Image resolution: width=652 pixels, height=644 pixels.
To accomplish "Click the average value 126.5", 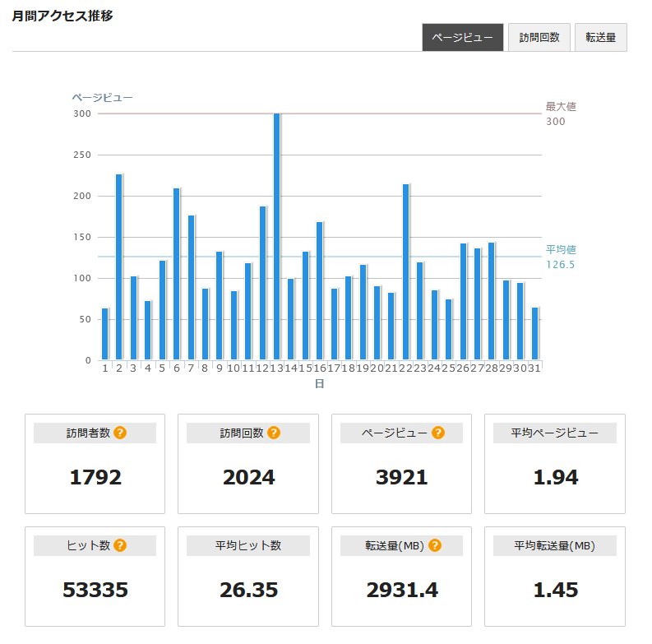I will coord(560,265).
